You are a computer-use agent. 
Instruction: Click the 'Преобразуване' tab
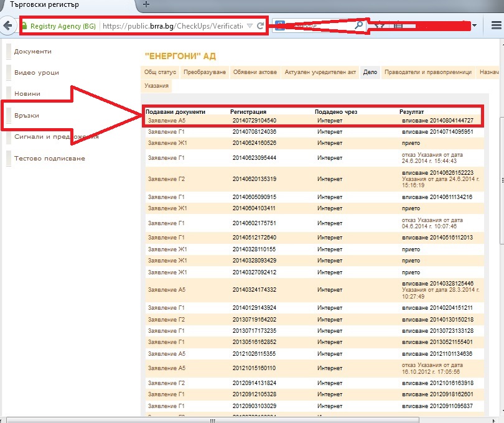click(x=205, y=72)
